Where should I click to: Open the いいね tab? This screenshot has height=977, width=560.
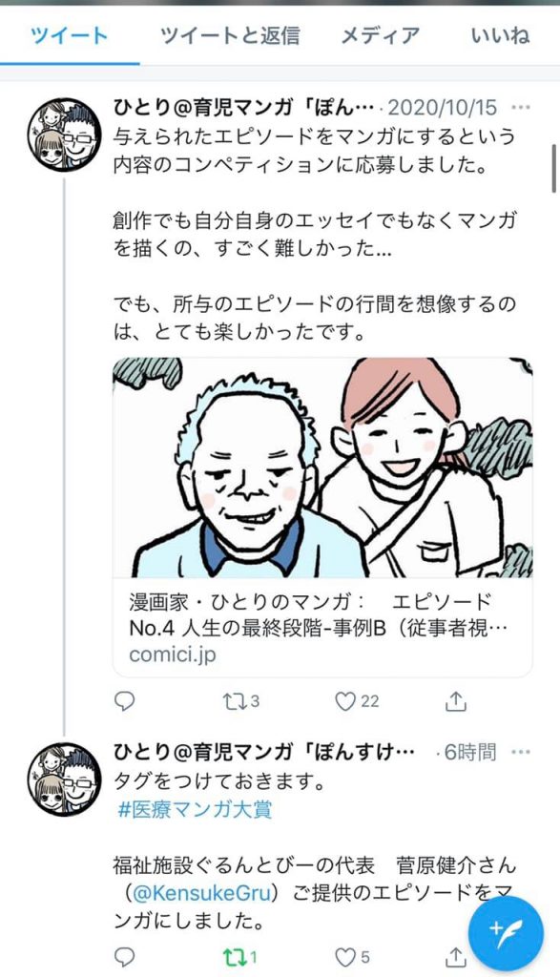click(500, 35)
